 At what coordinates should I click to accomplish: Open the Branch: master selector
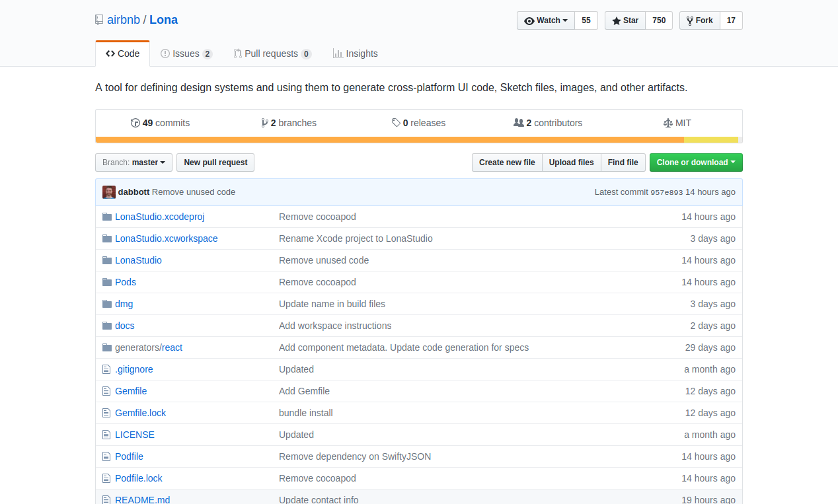133,162
